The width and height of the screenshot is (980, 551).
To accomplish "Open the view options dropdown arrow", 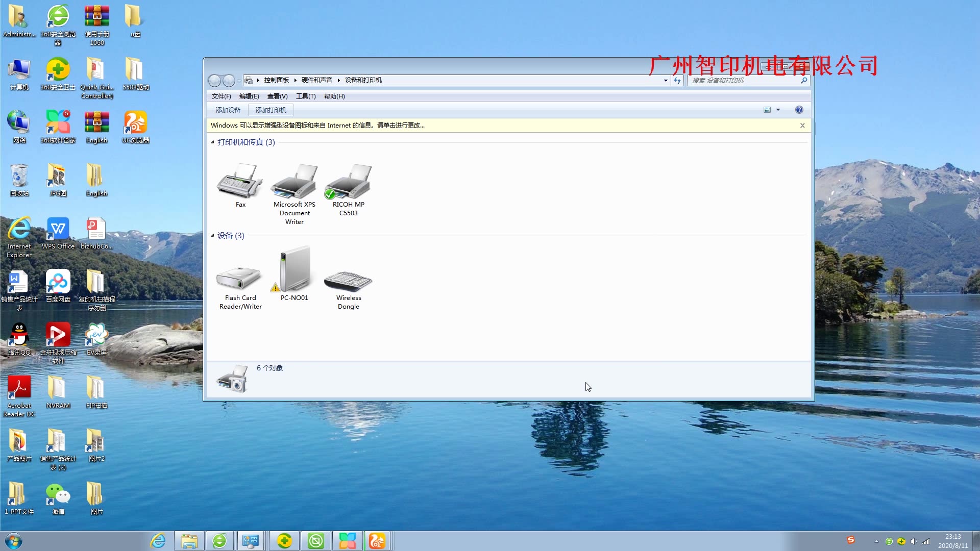I will 778,110.
